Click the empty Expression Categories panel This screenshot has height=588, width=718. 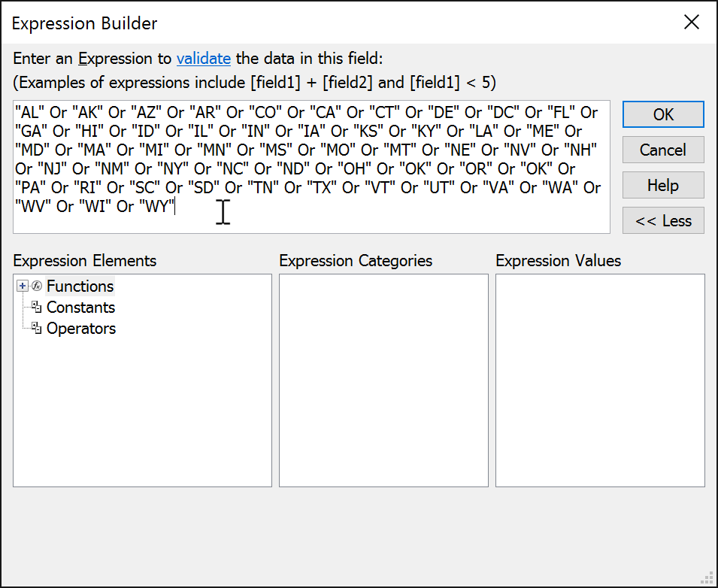pyautogui.click(x=383, y=380)
